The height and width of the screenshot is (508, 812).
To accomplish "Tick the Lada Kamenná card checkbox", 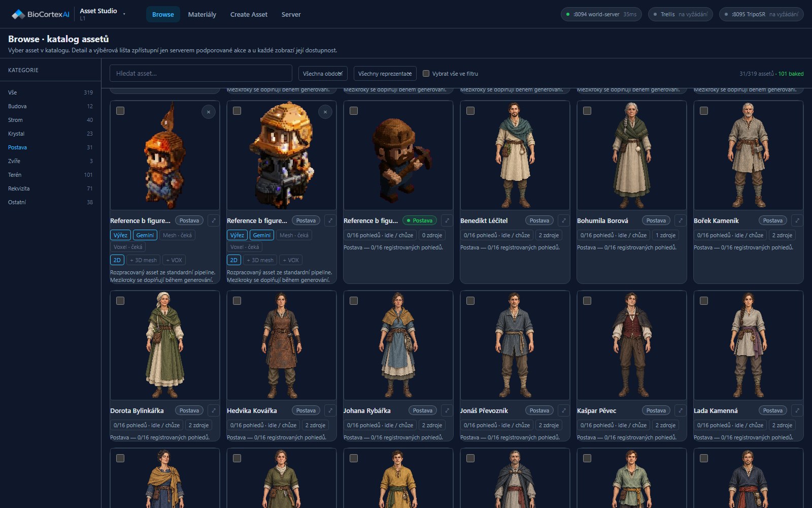I will (x=704, y=301).
